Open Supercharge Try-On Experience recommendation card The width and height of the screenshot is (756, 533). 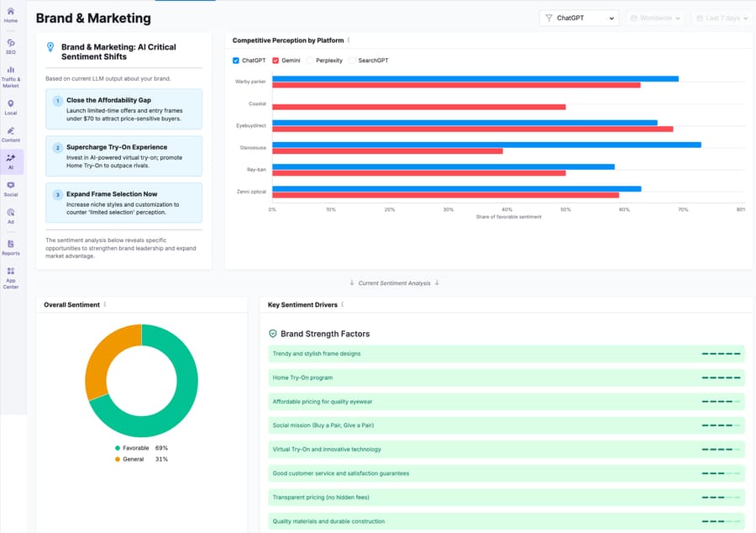coord(124,156)
